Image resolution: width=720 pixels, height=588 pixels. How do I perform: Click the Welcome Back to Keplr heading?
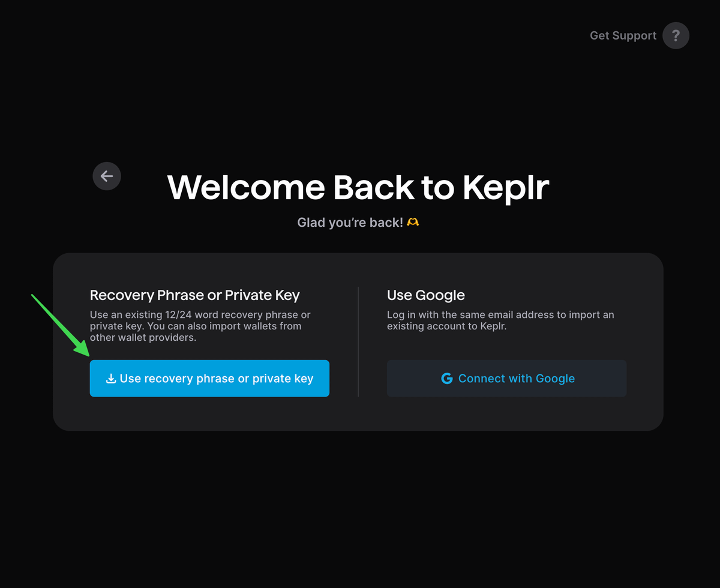358,187
